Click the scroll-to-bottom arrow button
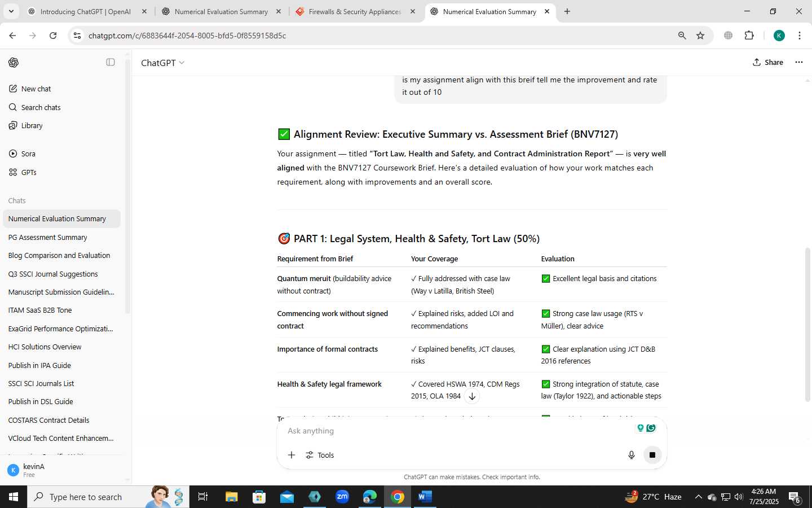The image size is (812, 508). click(472, 396)
